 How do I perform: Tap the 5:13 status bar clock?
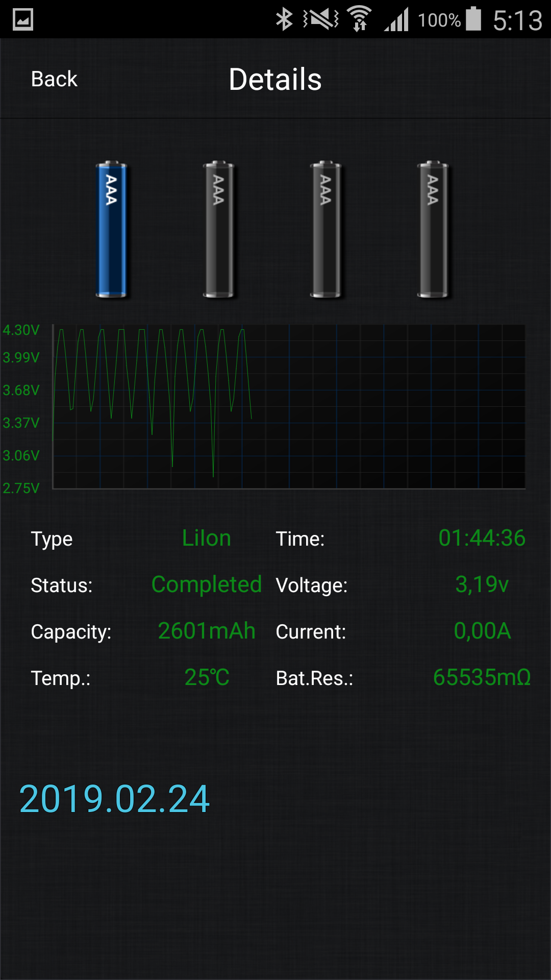(x=517, y=20)
